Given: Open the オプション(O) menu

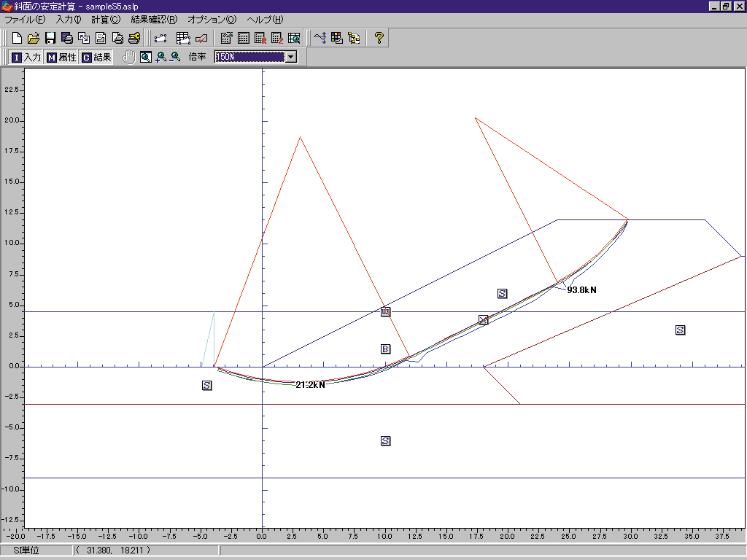Looking at the screenshot, I should tap(212, 20).
